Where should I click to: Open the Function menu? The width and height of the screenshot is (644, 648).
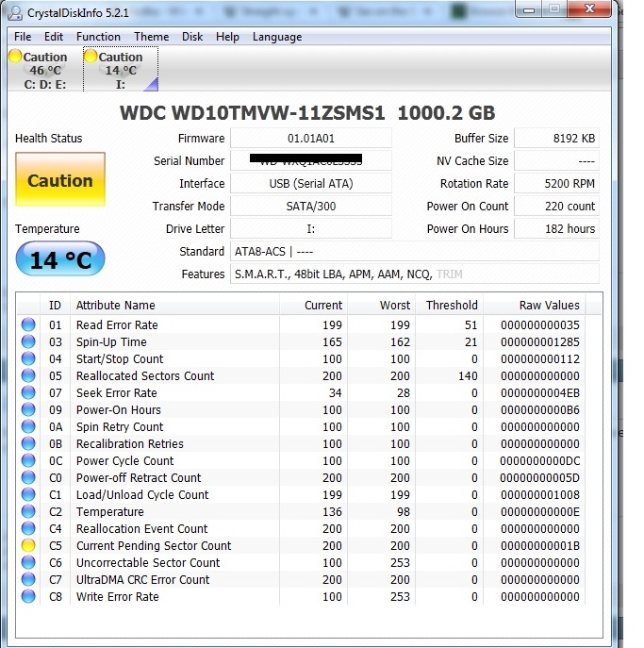[x=98, y=37]
